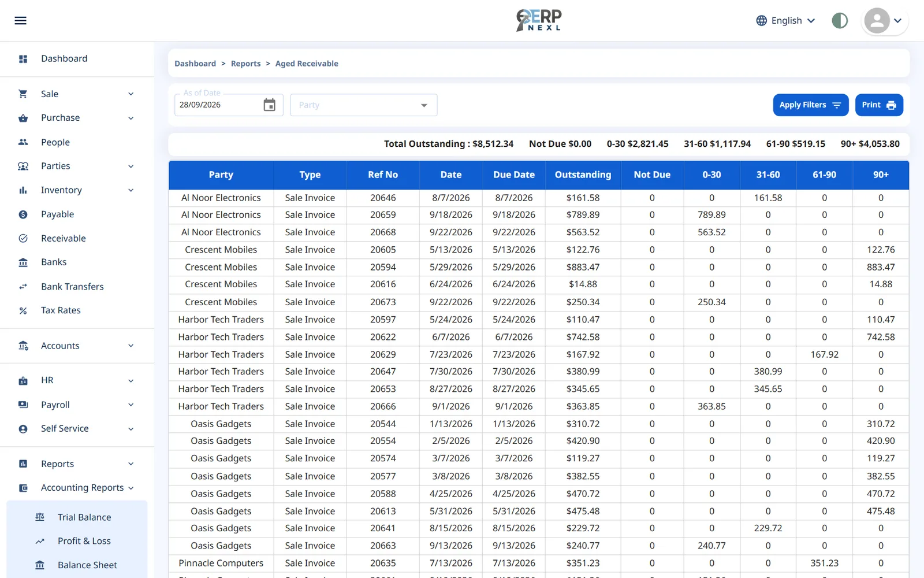Click the Total Outstanding $8,512.34 summary
The image size is (924, 578).
click(449, 144)
